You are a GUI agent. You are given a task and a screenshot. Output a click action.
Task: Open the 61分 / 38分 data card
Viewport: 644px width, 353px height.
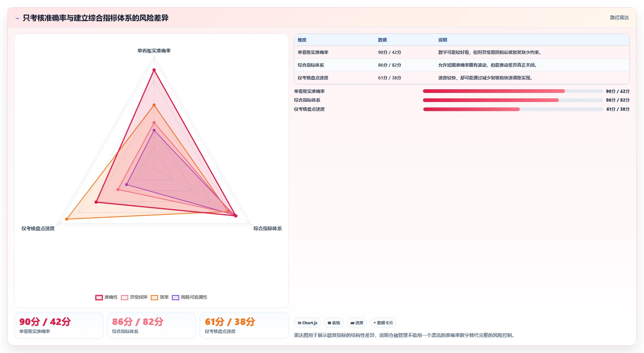(x=244, y=325)
